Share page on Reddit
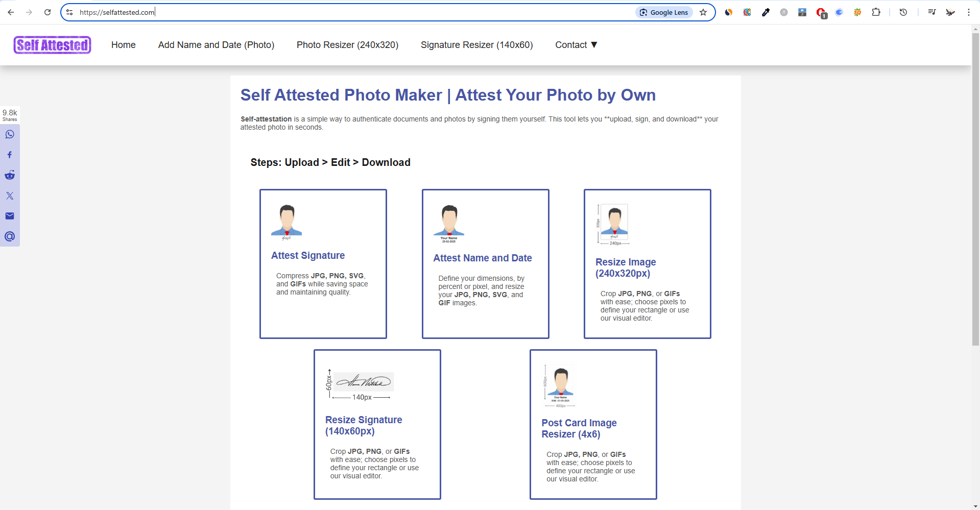This screenshot has height=510, width=980. click(x=10, y=175)
